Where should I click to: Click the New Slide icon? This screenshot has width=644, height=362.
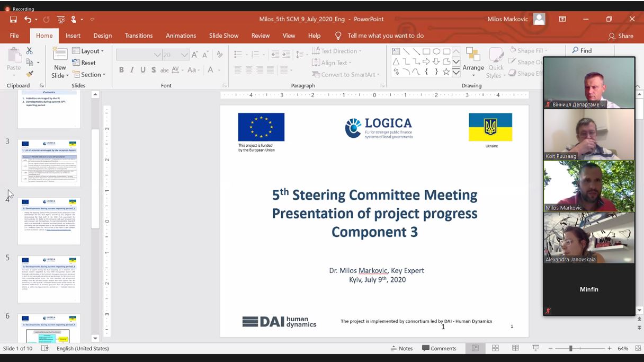click(x=60, y=54)
